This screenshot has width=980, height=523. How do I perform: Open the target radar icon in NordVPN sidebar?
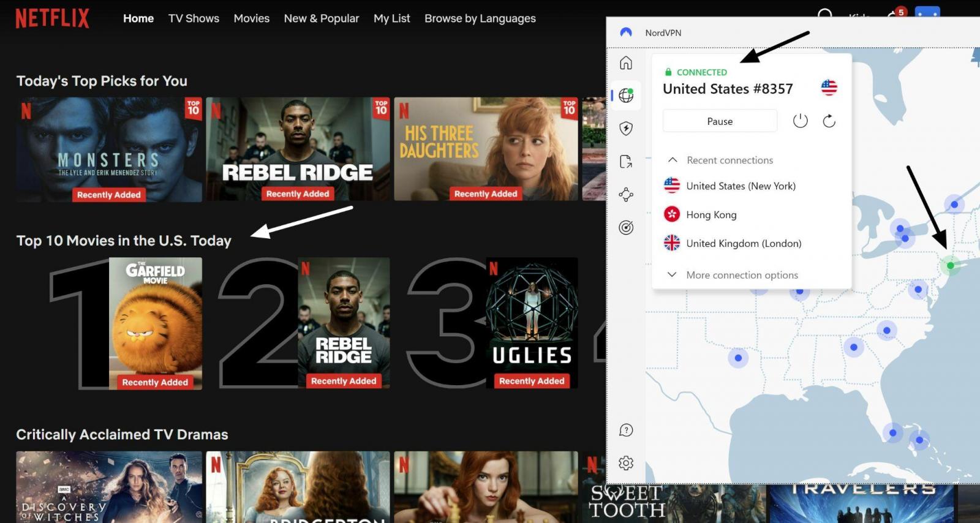click(625, 228)
